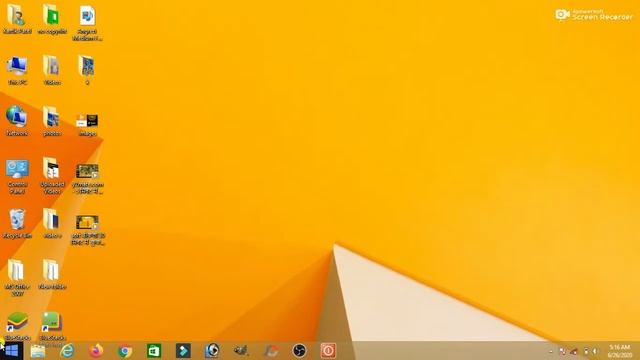
Task: Show hidden system tray icons arrow
Action: (x=551, y=351)
